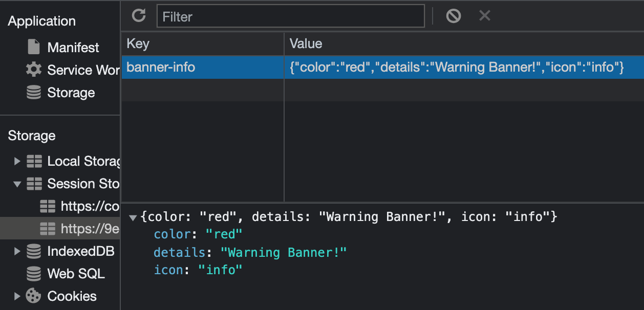Click the Value column header
The height and width of the screenshot is (310, 644).
click(x=464, y=43)
